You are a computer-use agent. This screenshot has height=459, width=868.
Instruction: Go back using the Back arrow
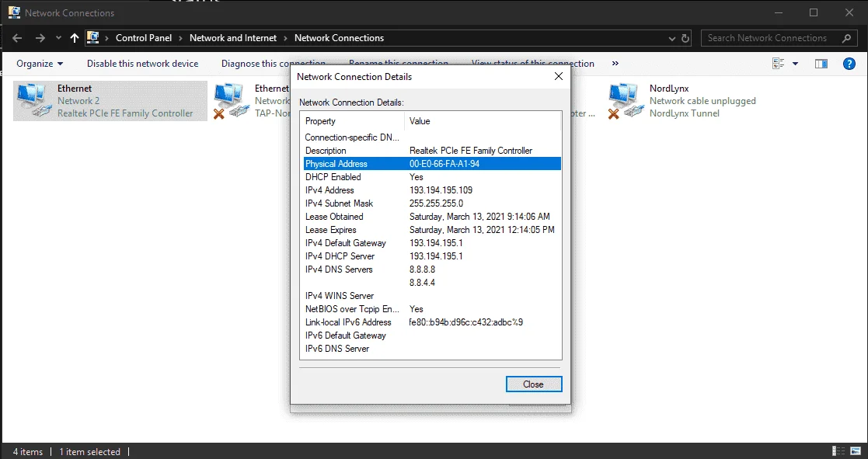17,38
